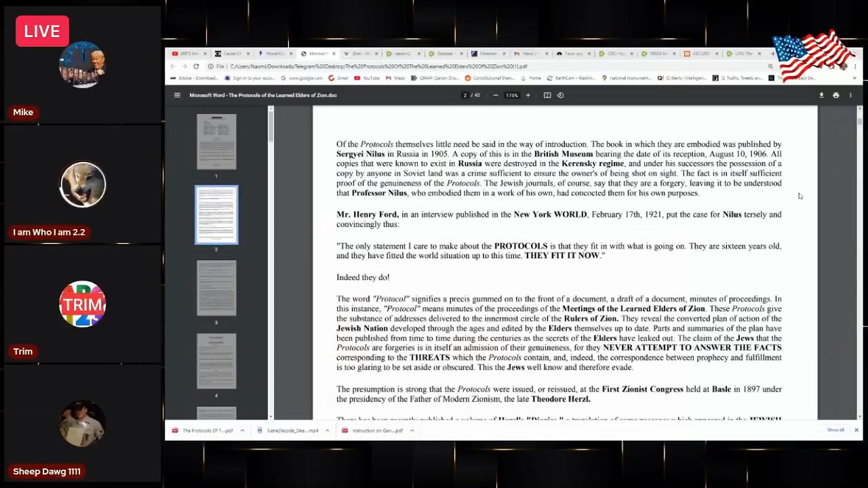Image resolution: width=868 pixels, height=488 pixels.
Task: Select page 3 thumbnail
Action: coord(216,288)
